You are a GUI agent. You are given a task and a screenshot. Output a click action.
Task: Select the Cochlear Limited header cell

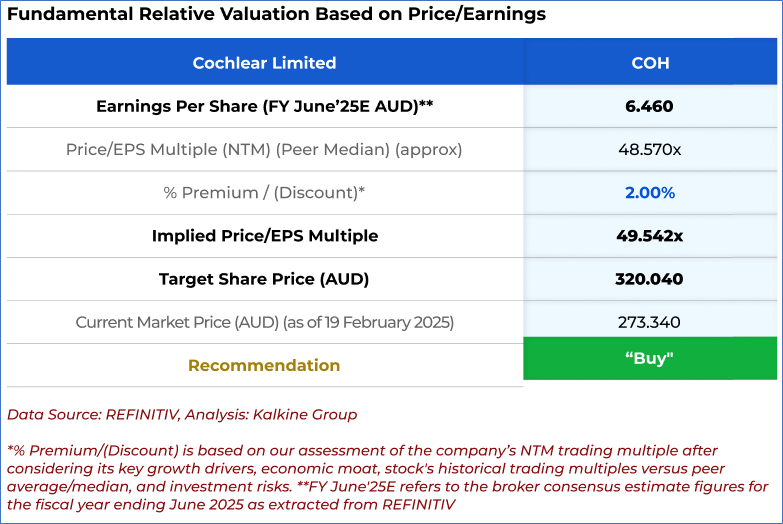(x=264, y=63)
